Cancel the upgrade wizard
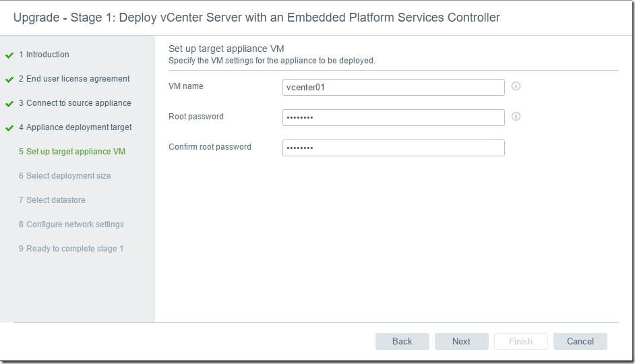635x364 pixels. click(580, 341)
